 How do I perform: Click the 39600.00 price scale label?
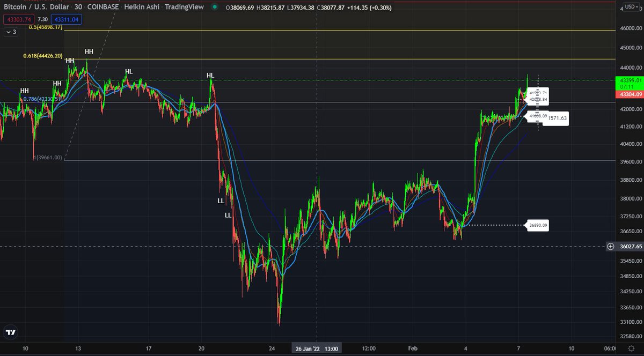[630, 161]
